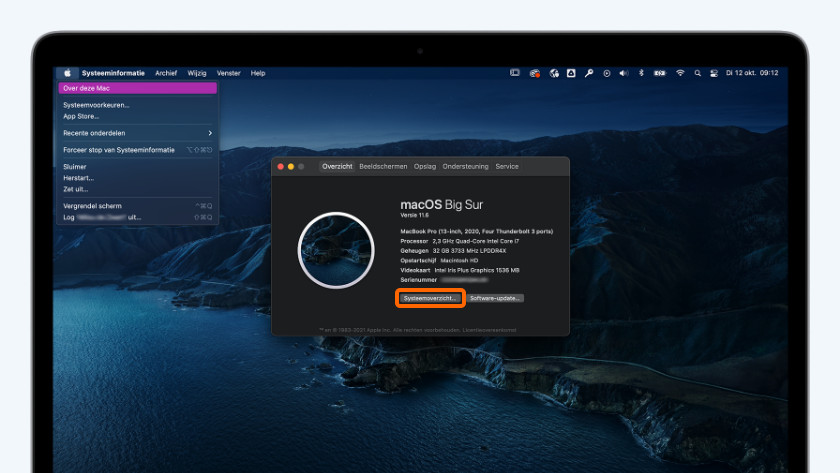The image size is (840, 473).
Task: Switch to the Service tab
Action: [x=507, y=167]
